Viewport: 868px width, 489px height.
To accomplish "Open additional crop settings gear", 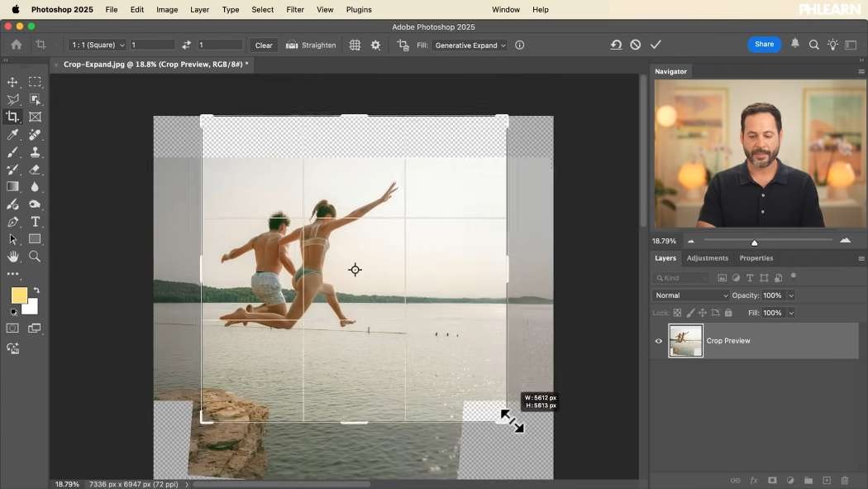I will point(376,46).
